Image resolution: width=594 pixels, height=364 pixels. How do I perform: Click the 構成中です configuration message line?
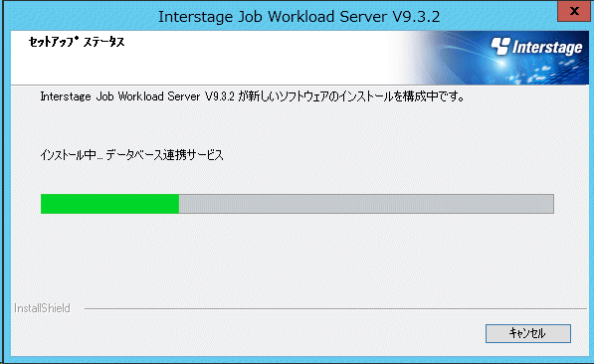pyautogui.click(x=253, y=96)
